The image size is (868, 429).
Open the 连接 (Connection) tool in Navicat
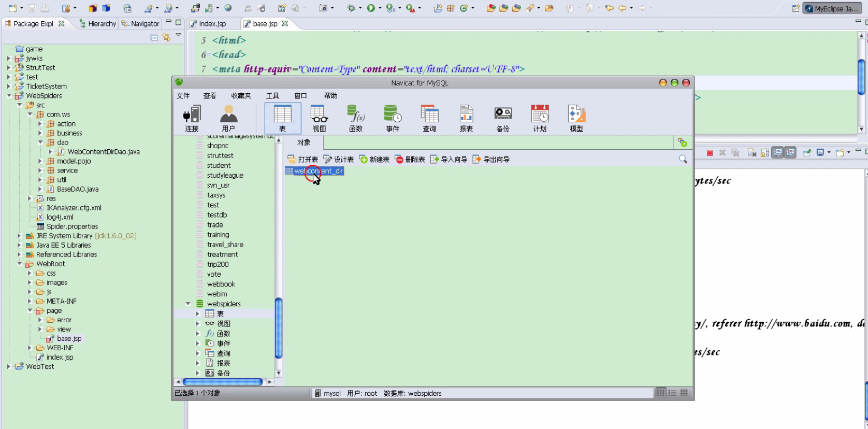tap(192, 118)
